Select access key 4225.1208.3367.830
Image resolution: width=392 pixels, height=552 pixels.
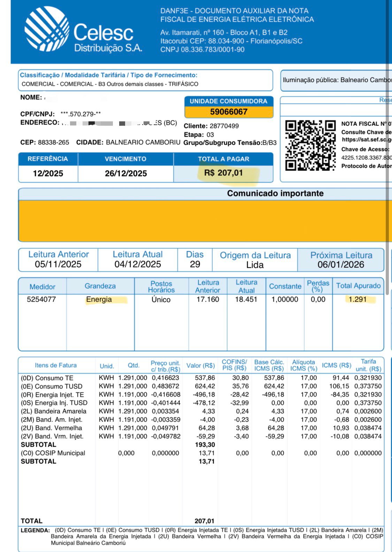tap(367, 158)
